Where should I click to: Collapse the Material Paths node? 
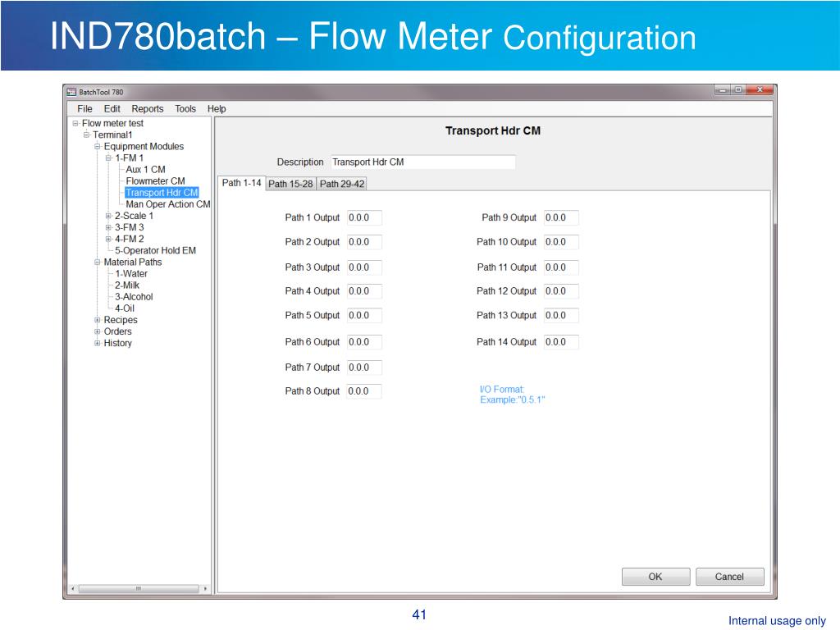coord(98,262)
